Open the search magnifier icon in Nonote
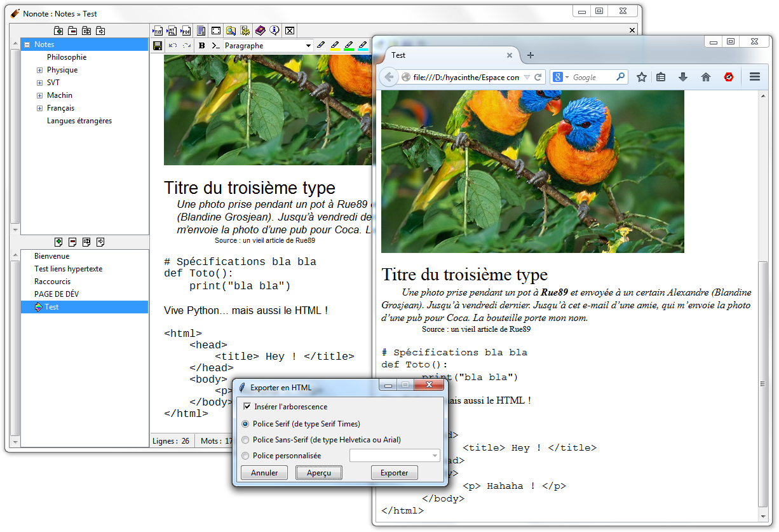The width and height of the screenshot is (779, 532). (x=231, y=31)
